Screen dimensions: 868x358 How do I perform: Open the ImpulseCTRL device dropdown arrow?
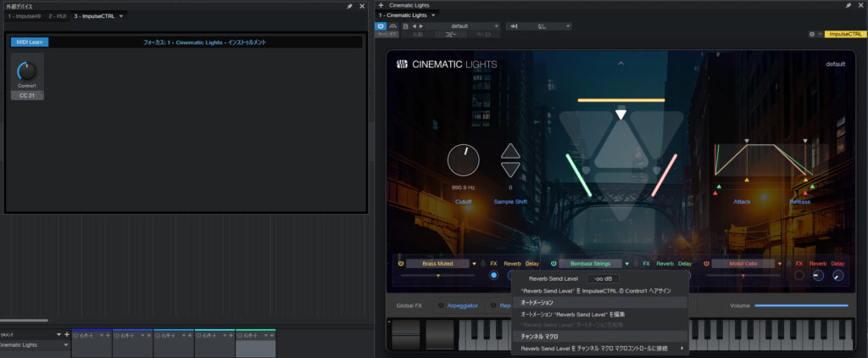[121, 16]
